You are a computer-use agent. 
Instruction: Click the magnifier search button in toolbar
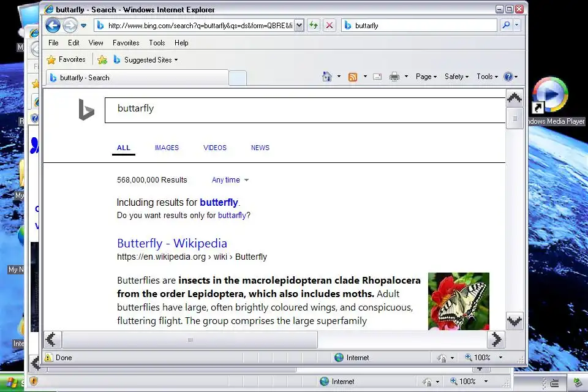pos(506,25)
